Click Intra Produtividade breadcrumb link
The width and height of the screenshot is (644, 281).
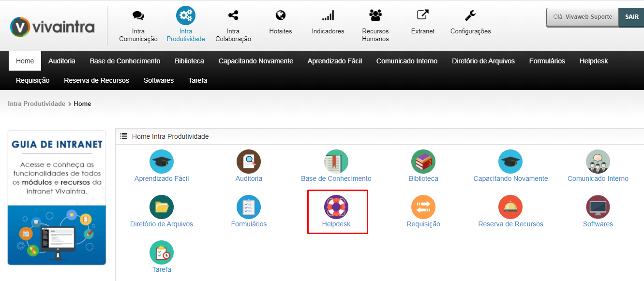point(36,104)
